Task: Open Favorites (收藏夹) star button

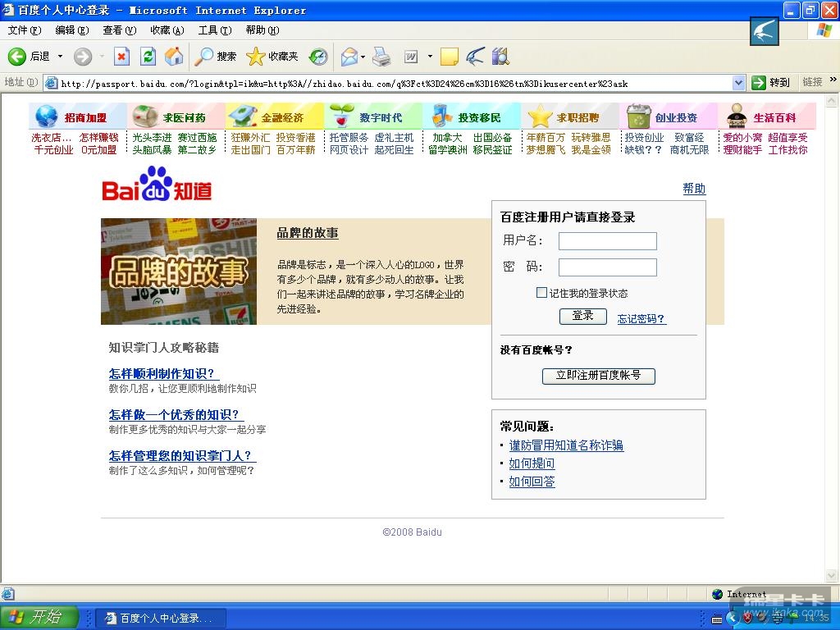Action: (272, 57)
